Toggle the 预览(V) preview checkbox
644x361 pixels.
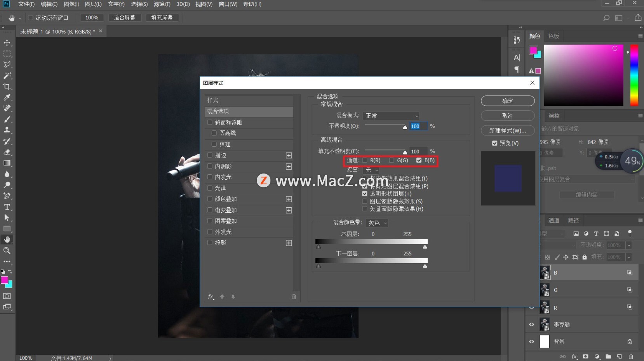494,143
